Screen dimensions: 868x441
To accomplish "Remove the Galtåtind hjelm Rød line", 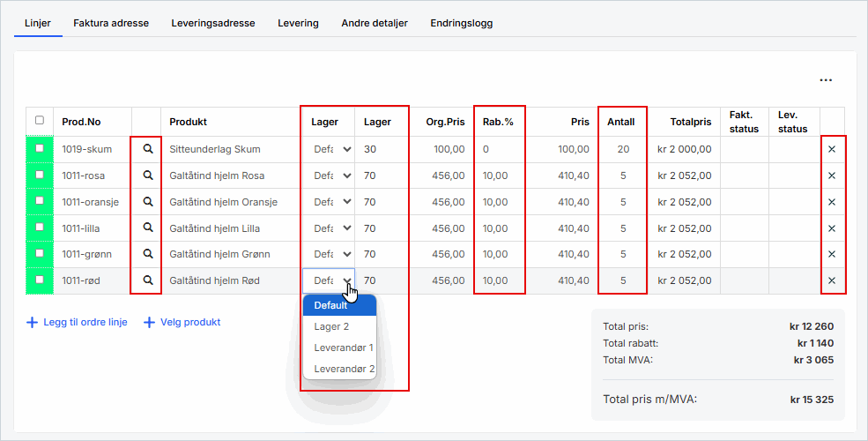I will 831,281.
